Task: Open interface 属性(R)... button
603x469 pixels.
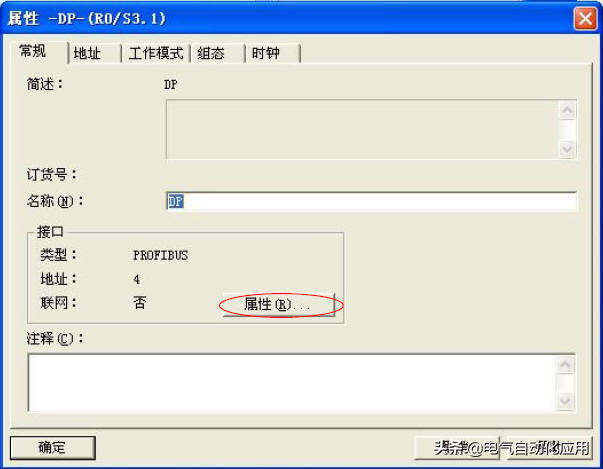Action: (278, 305)
